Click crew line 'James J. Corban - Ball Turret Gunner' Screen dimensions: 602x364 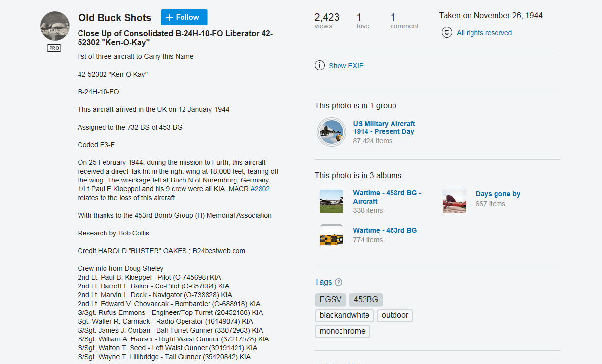(x=170, y=330)
